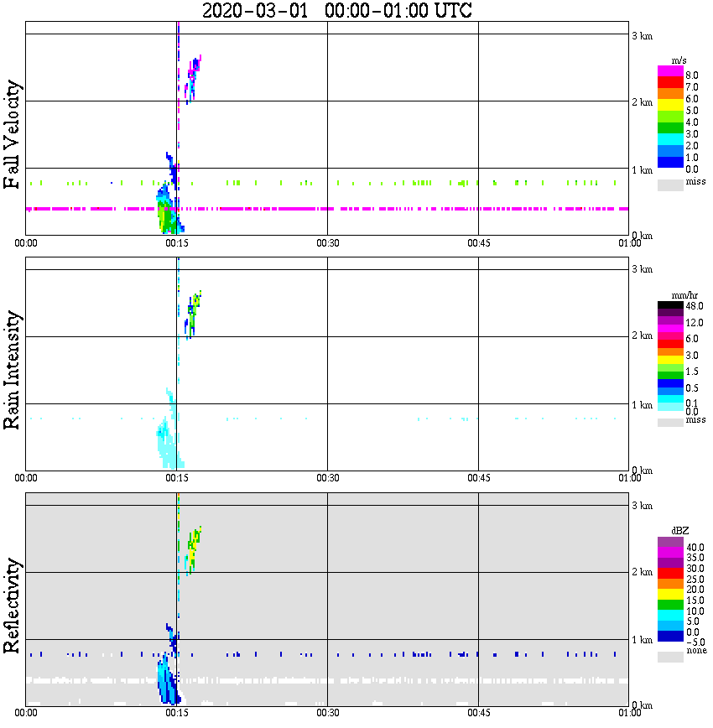Screen dimensions: 713x728
Task: Select the green swatch in the dBZ legend
Action: pyautogui.click(x=670, y=605)
